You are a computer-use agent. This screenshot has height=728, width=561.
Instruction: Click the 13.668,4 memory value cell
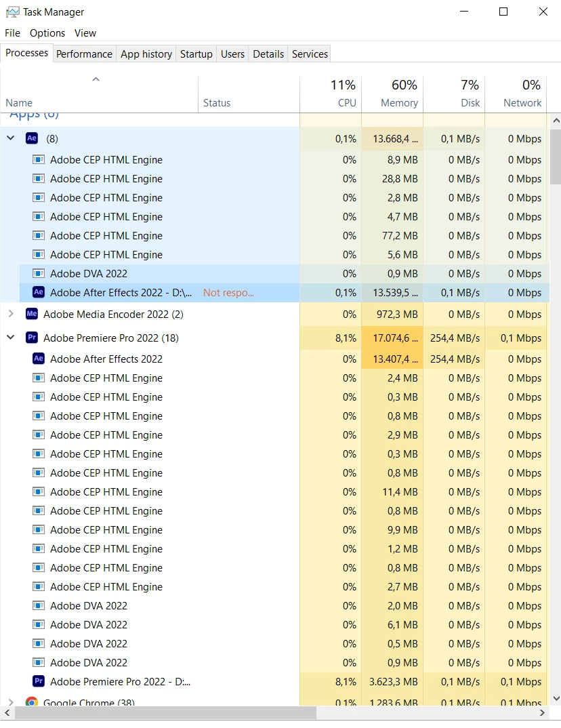coord(392,138)
